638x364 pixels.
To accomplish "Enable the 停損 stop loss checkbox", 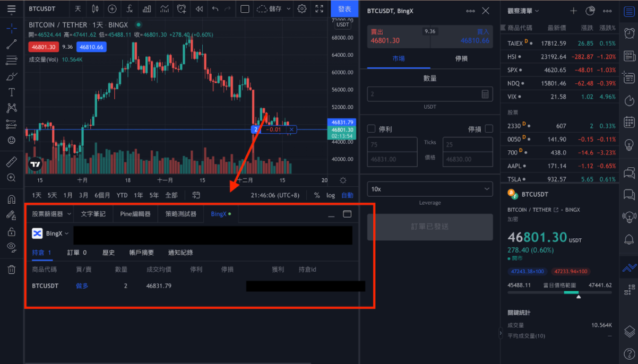I will coord(489,128).
